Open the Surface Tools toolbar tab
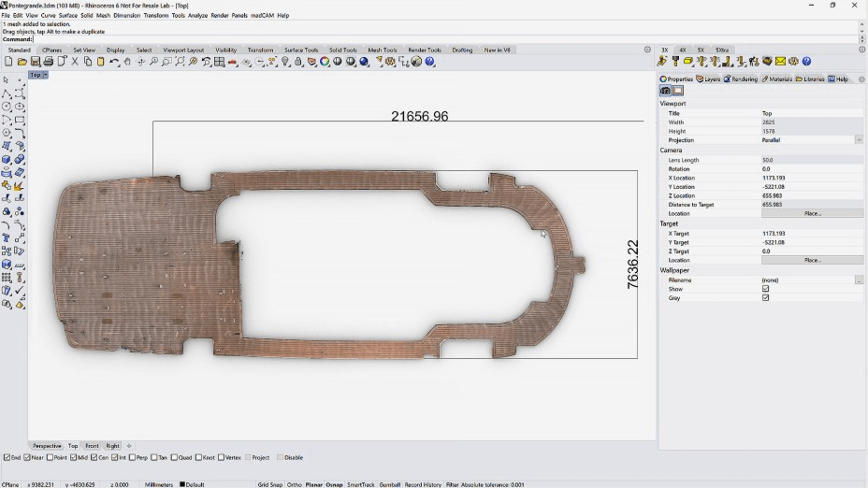Image resolution: width=868 pixels, height=488 pixels. 301,50
